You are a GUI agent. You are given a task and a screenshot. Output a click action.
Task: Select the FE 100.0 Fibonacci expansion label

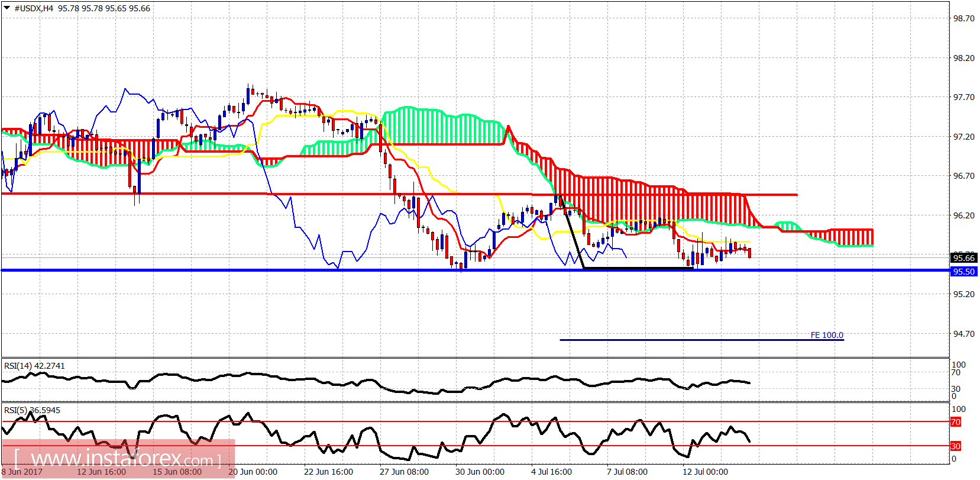coord(826,335)
